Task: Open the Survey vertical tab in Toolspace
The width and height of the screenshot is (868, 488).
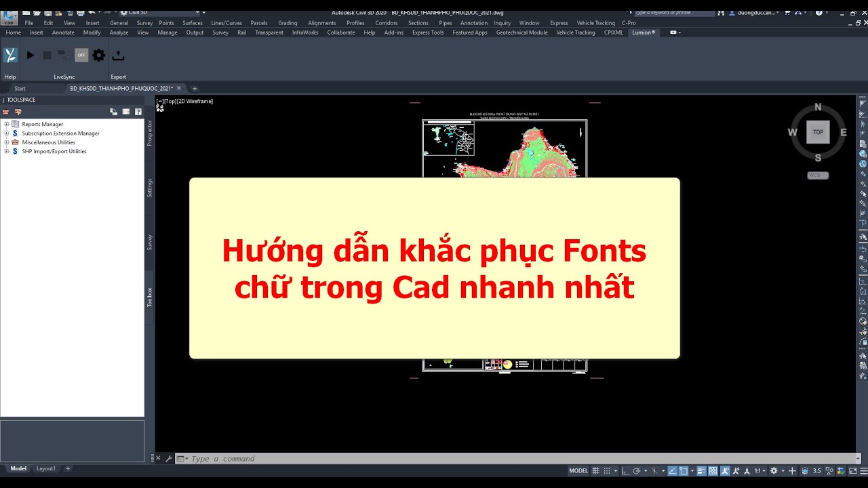Action: [150, 242]
